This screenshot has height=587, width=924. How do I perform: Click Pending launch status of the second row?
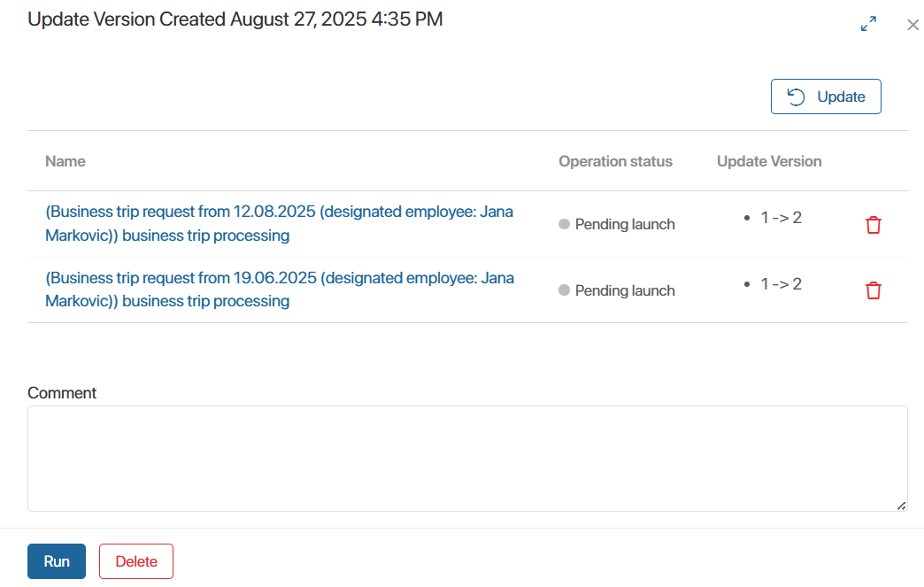pyautogui.click(x=625, y=290)
